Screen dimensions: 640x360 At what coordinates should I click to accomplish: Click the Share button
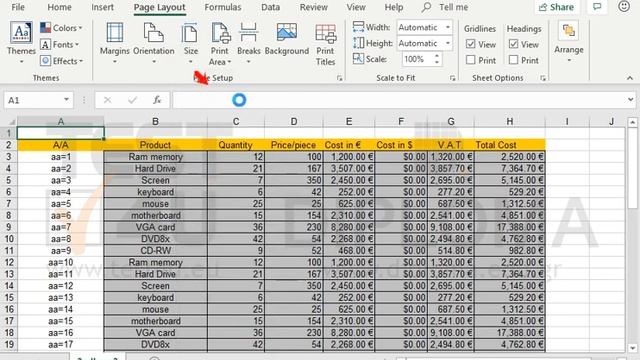coord(556,7)
